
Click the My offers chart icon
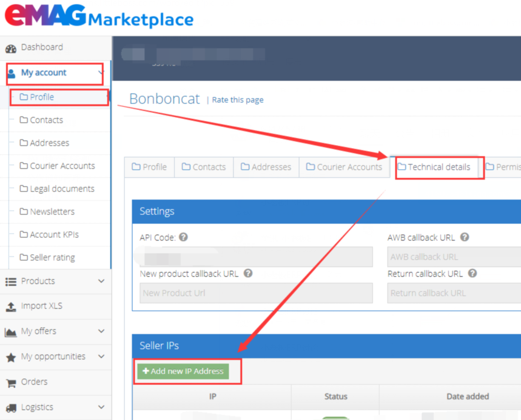[x=11, y=332]
